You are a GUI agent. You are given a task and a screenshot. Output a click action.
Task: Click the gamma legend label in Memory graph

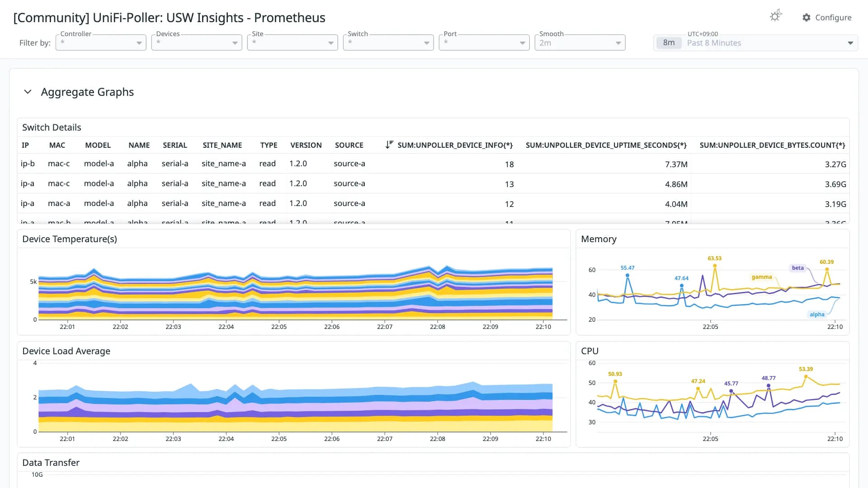click(762, 277)
